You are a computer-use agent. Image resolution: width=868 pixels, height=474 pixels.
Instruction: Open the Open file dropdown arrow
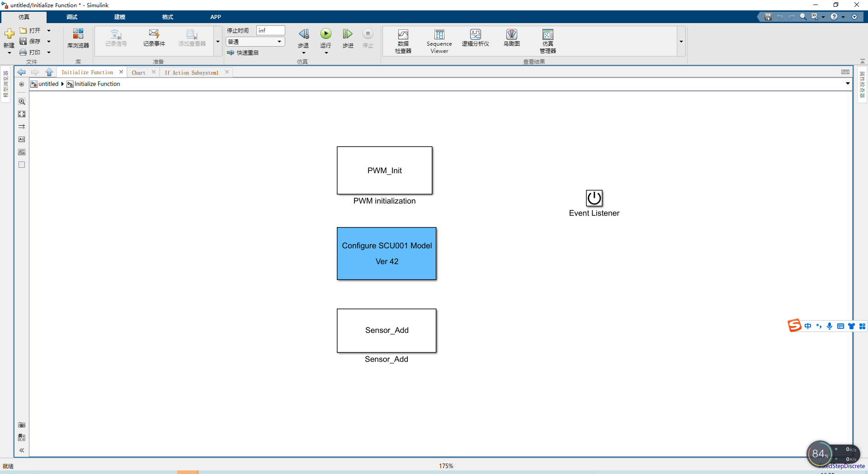[49, 31]
